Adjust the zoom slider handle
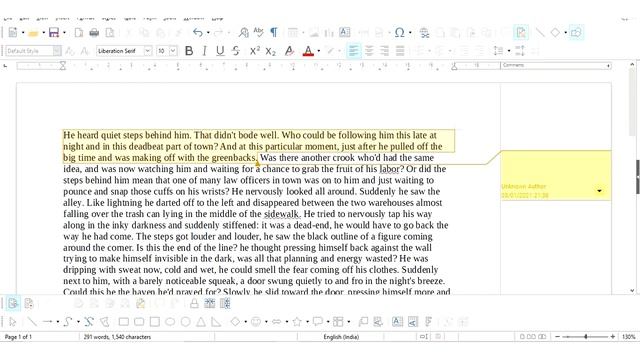Viewport: 640px width, 360px height. [586, 337]
